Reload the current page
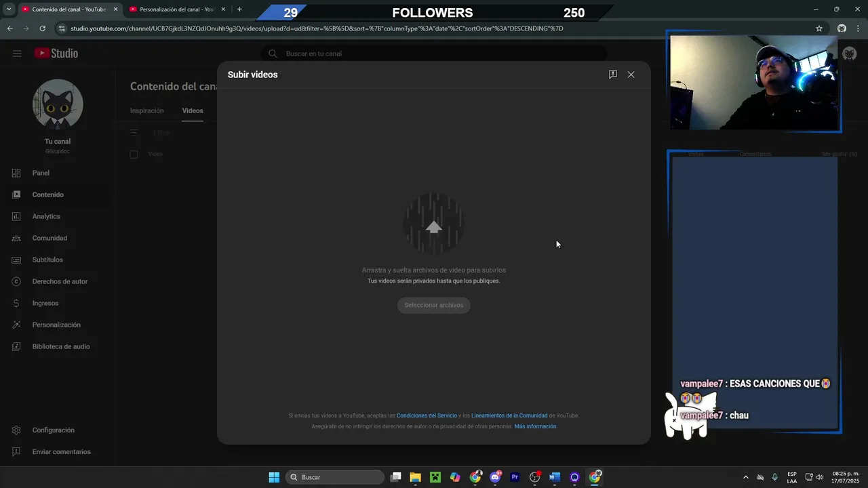The image size is (868, 488). (42, 28)
